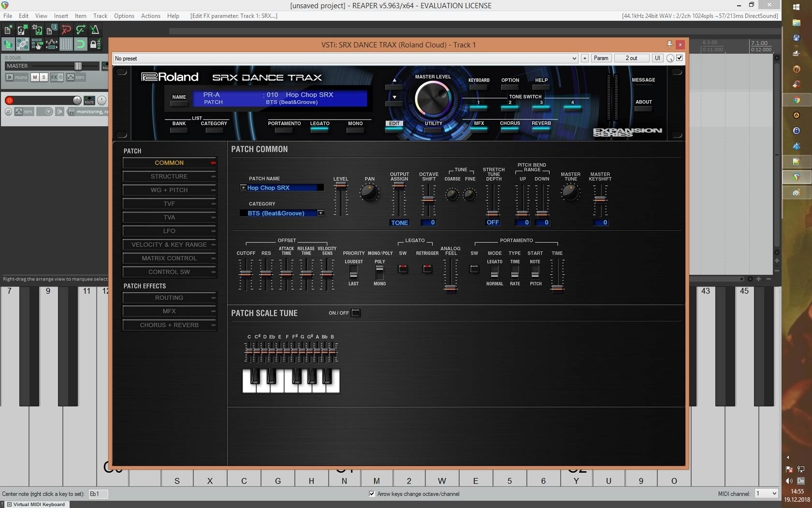812x508 pixels.
Task: Open the MIDI channel dropdown
Action: 767,493
